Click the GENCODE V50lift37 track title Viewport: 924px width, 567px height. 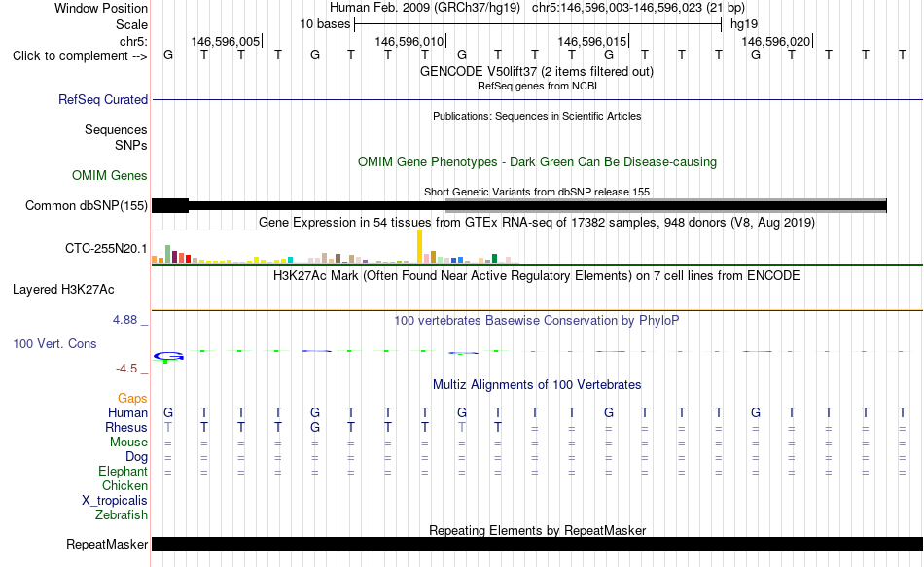[536, 71]
